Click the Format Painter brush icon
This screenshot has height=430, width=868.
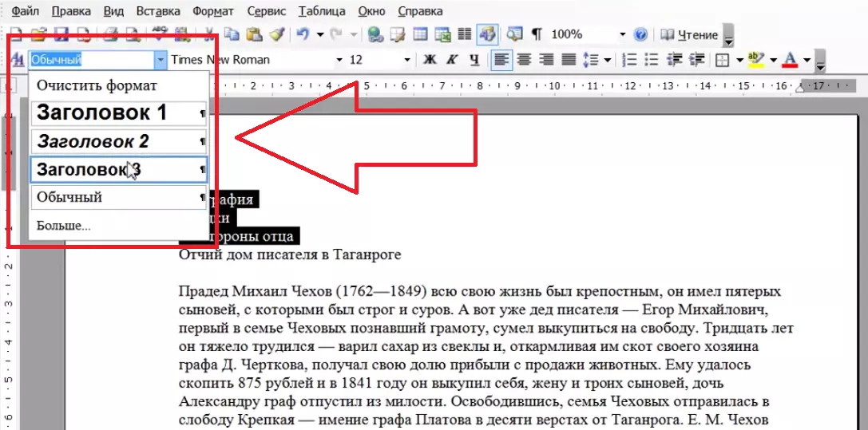click(277, 35)
